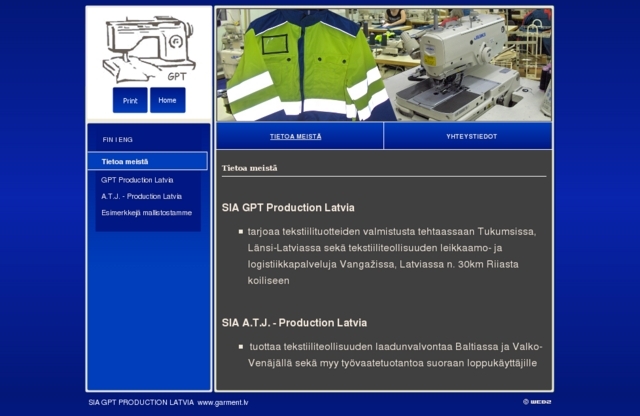Select the YHTEYSTIEDOT top tab
The height and width of the screenshot is (416, 640).
pyautogui.click(x=468, y=136)
